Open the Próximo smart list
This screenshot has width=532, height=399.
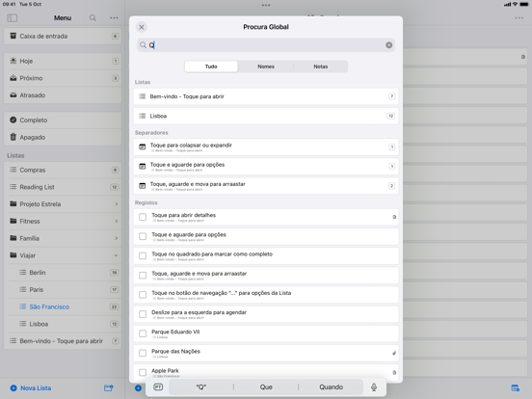point(63,78)
